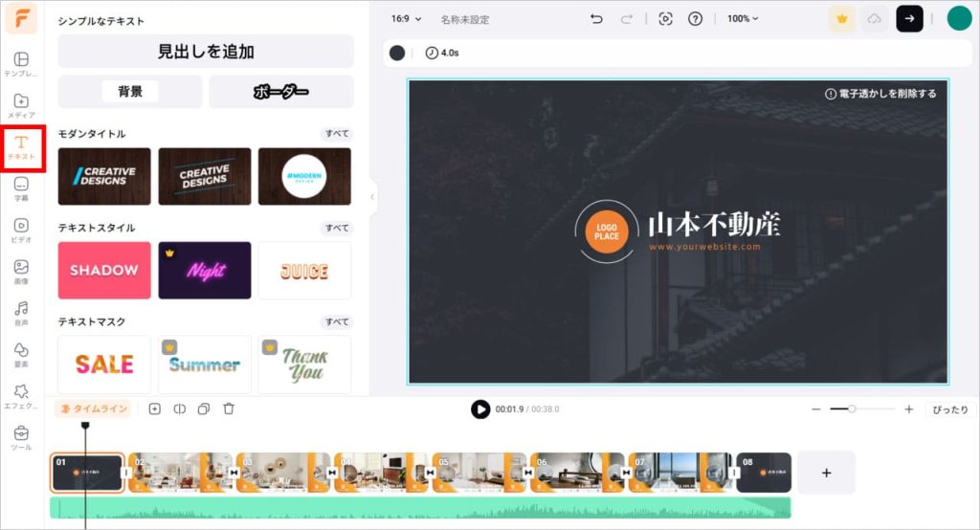The height and width of the screenshot is (530, 980).
Task: Open the エフェクト (Effects) sidebar panel
Action: click(x=21, y=397)
